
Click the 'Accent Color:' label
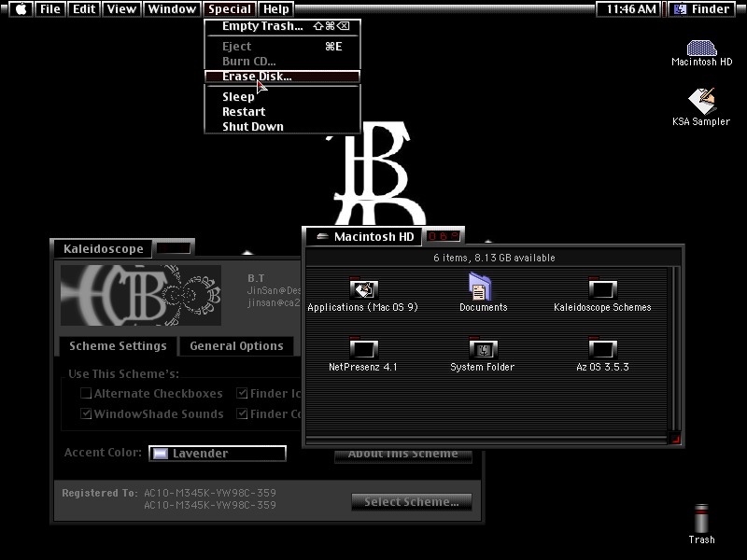click(103, 453)
